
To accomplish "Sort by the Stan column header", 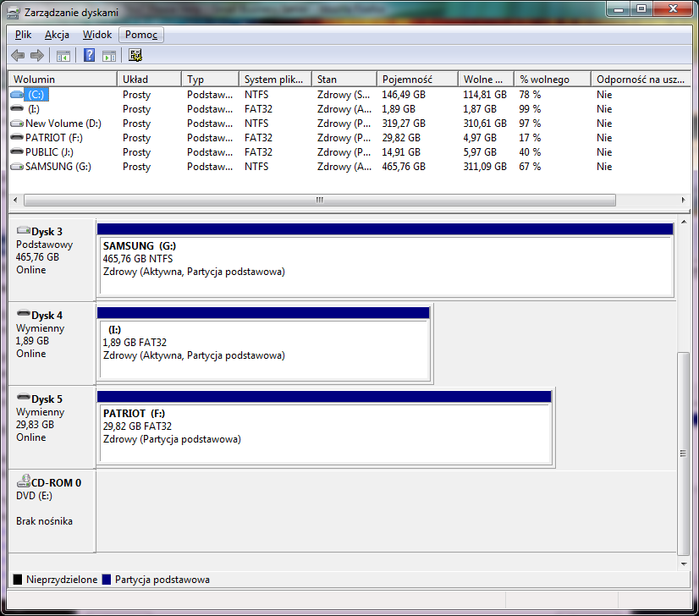I will pyautogui.click(x=344, y=80).
